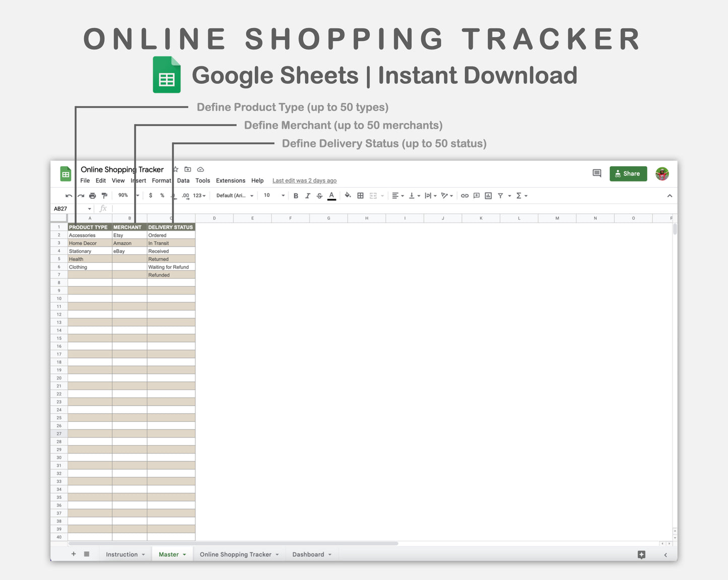The width and height of the screenshot is (728, 580).
Task: Open the 'Last edit was 2 days ago' link
Action: pos(304,180)
